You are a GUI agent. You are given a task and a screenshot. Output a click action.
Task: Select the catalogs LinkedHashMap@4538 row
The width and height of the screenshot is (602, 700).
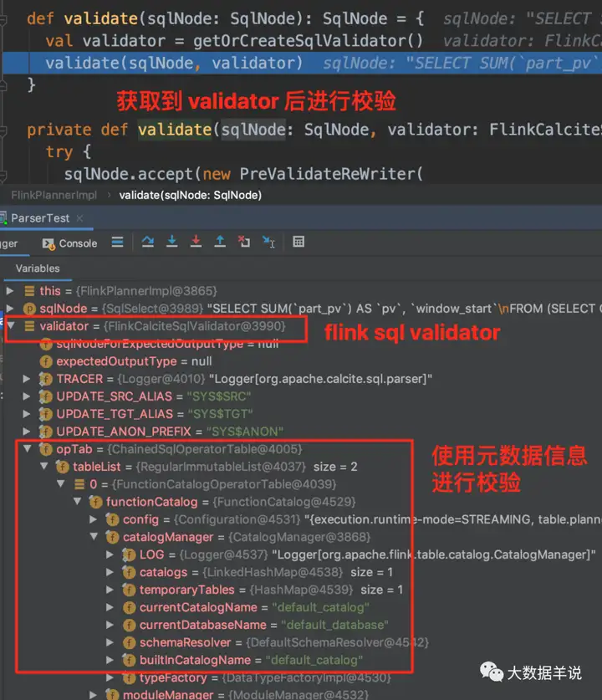click(301, 572)
